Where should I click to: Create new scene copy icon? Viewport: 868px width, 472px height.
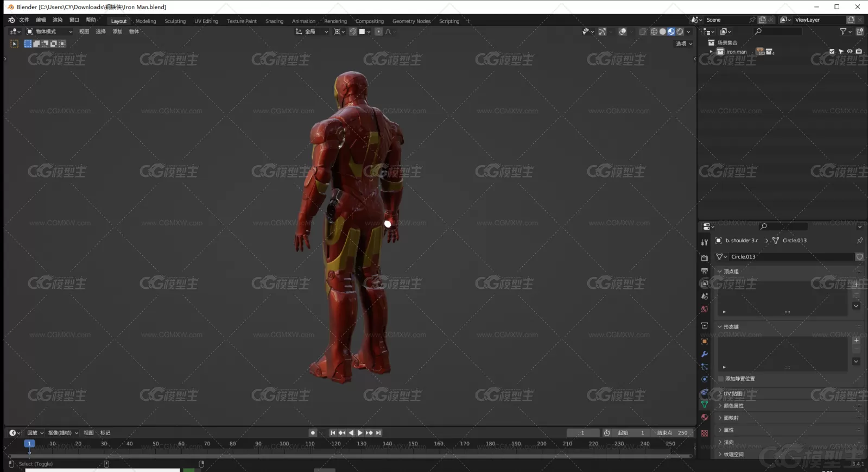762,20
